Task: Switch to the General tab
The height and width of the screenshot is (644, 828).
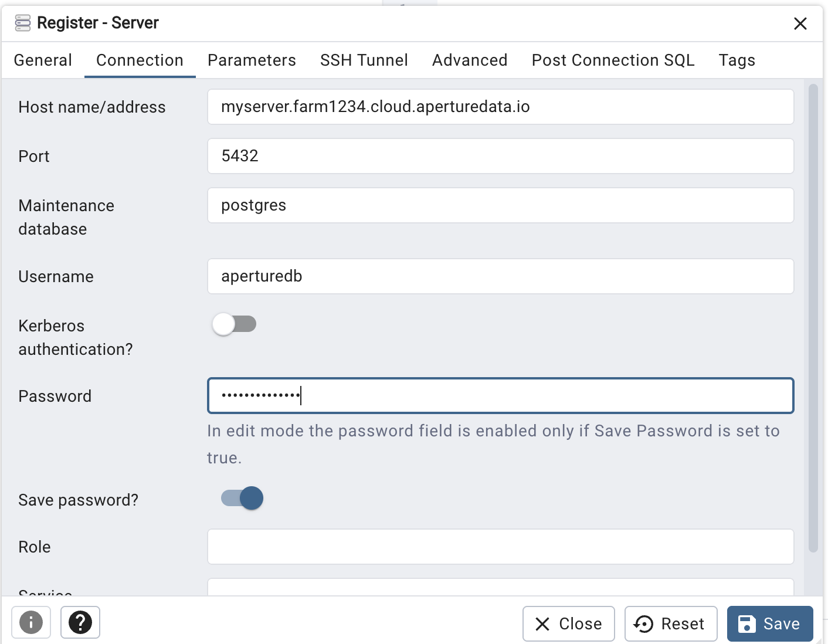Action: click(x=43, y=60)
